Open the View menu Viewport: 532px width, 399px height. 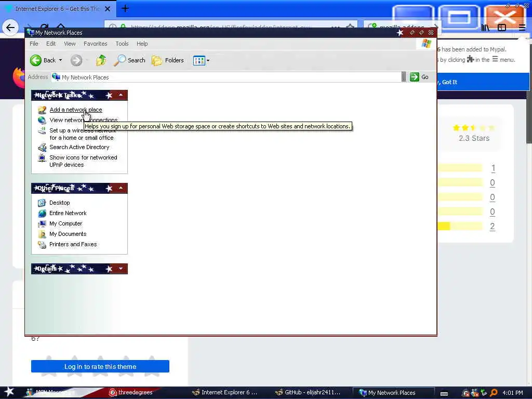click(70, 44)
